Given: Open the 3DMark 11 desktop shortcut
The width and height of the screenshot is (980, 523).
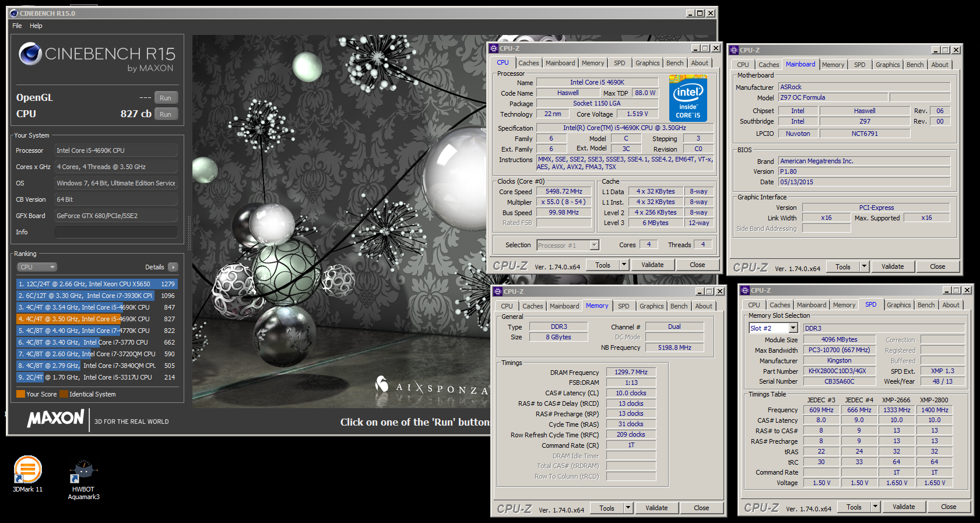Looking at the screenshot, I should [27, 473].
